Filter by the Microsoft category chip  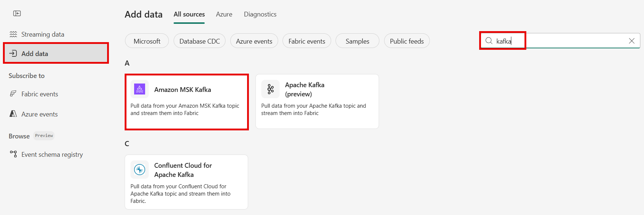(x=147, y=41)
